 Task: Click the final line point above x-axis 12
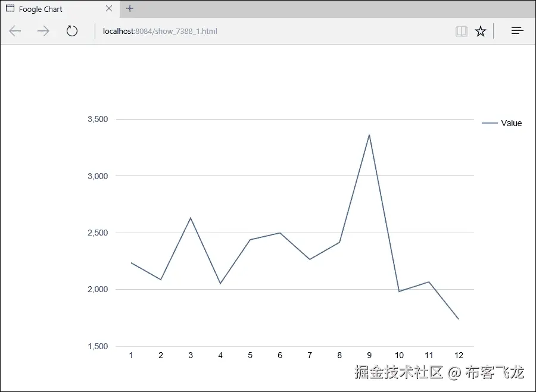pos(459,319)
